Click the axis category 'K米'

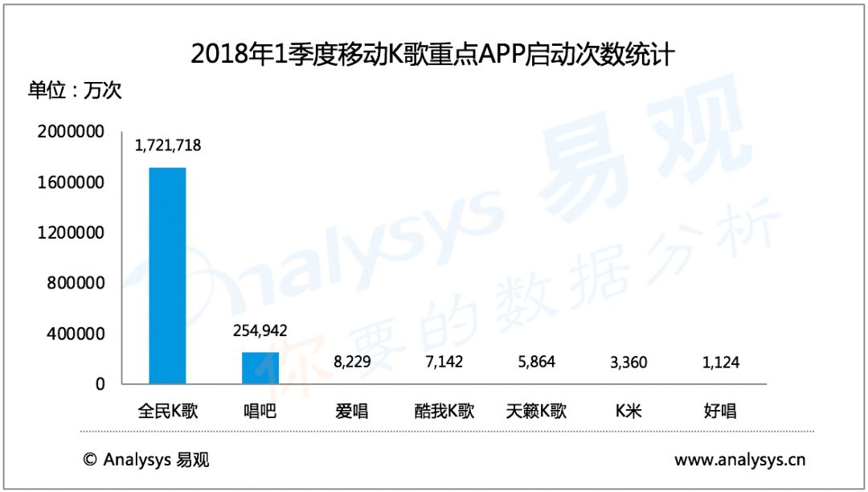(628, 411)
